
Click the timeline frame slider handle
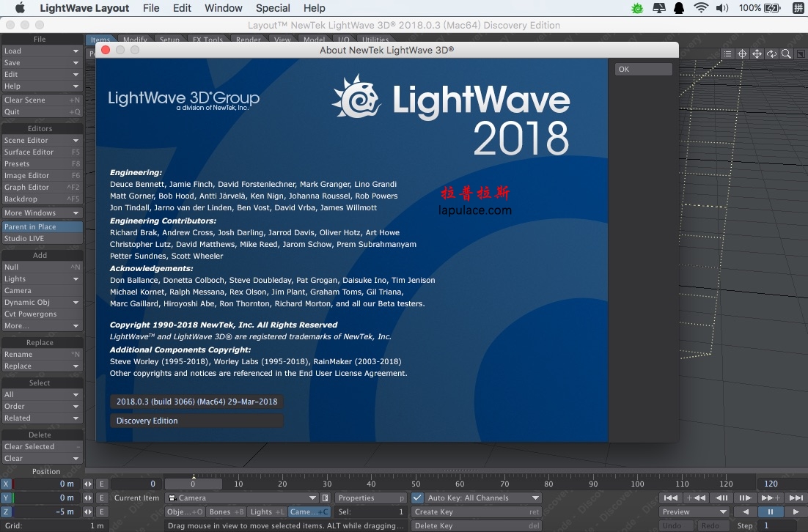(x=194, y=484)
